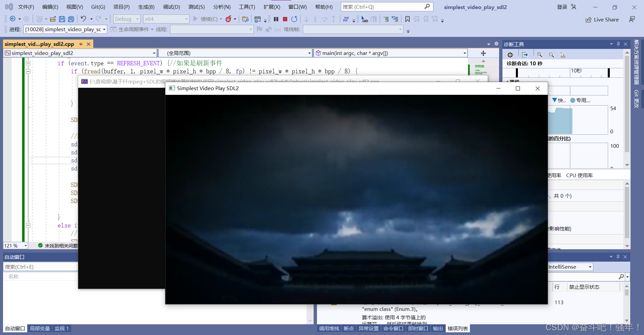Toggle a bookmark on the current line

click(x=408, y=19)
